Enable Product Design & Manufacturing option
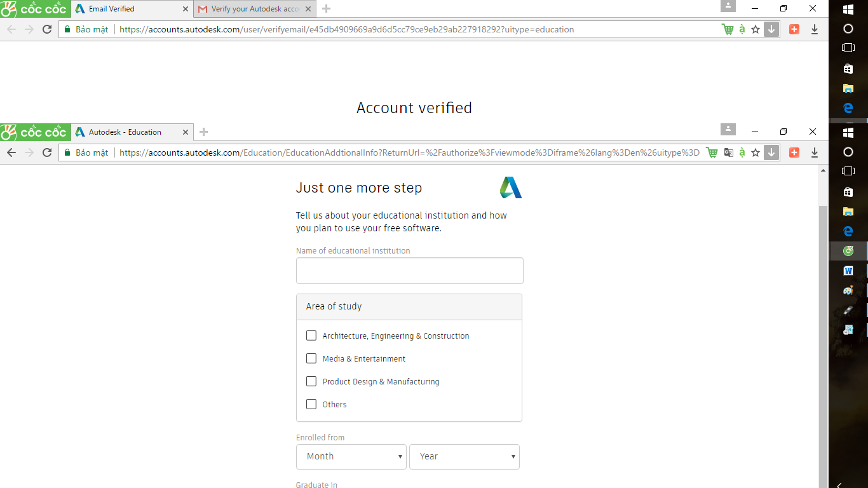The image size is (868, 488). tap(311, 381)
